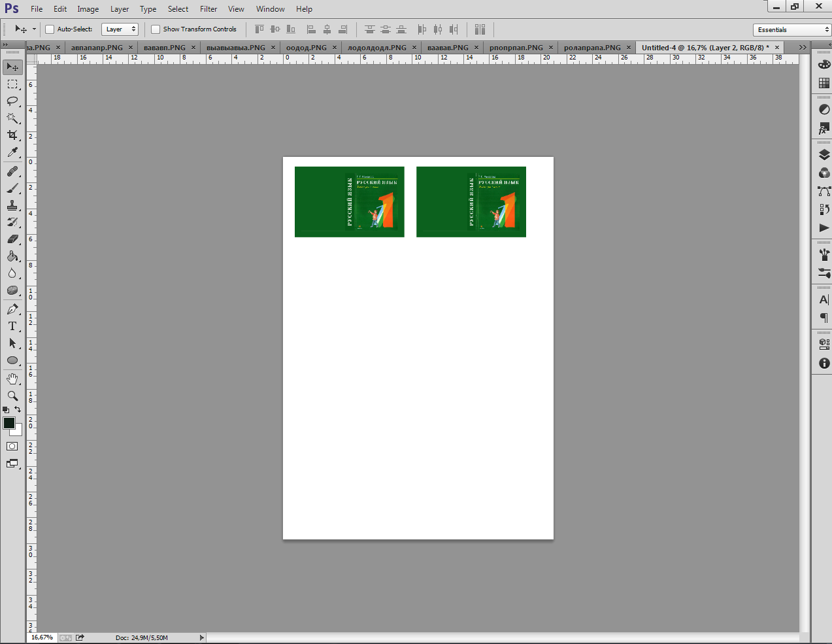832x644 pixels.
Task: Distribute vertical centers button
Action: (386, 29)
